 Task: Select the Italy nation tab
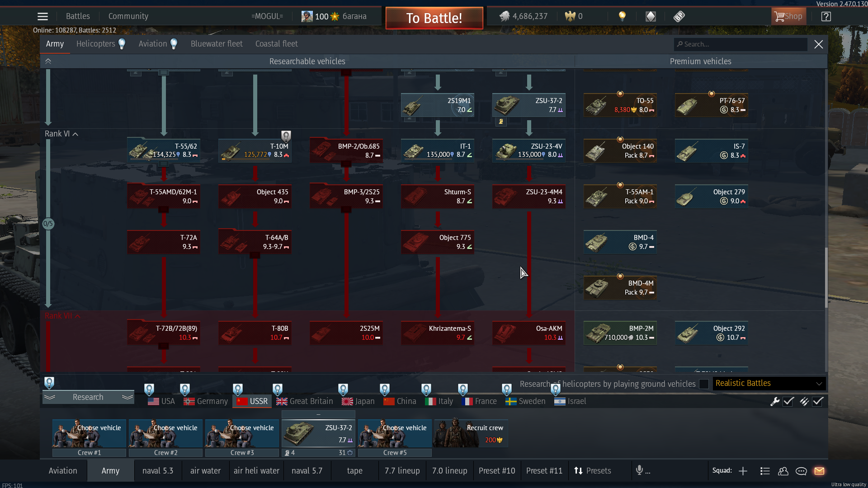[439, 401]
